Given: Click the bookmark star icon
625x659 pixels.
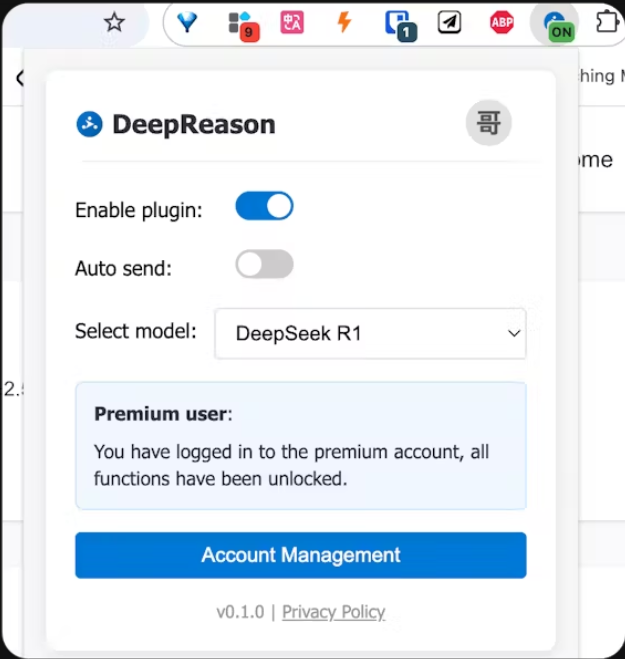Looking at the screenshot, I should (x=114, y=22).
